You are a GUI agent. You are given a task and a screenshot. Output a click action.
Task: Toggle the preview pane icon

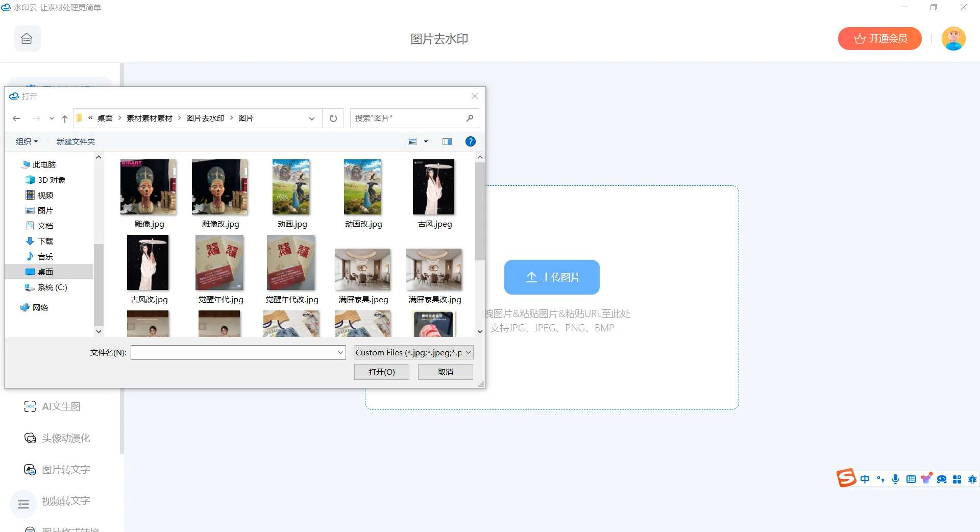click(x=447, y=141)
